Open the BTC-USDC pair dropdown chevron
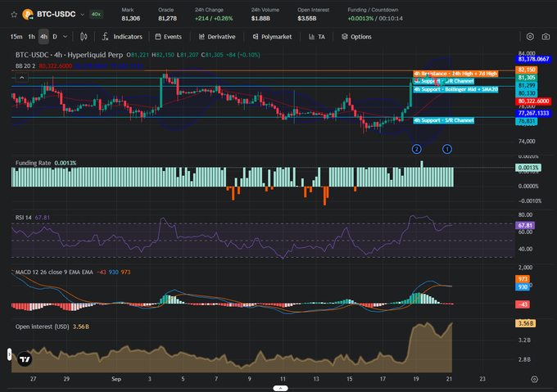The image size is (557, 392). 83,15
